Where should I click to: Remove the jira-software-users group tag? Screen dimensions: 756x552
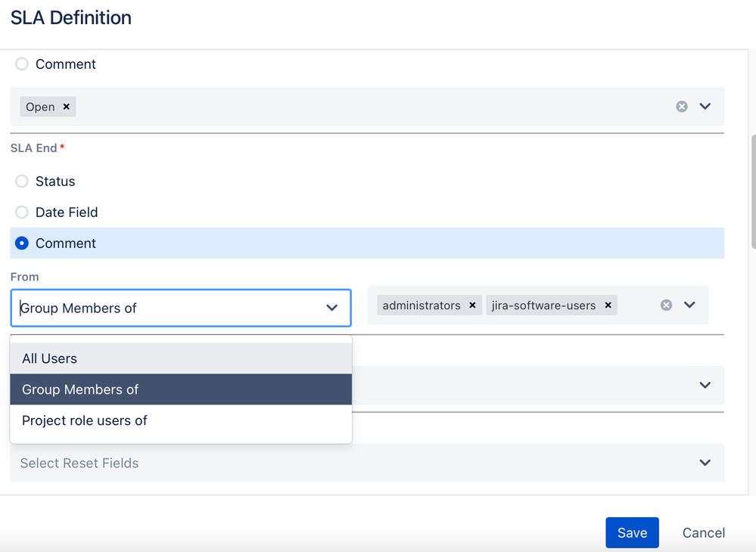(x=608, y=305)
